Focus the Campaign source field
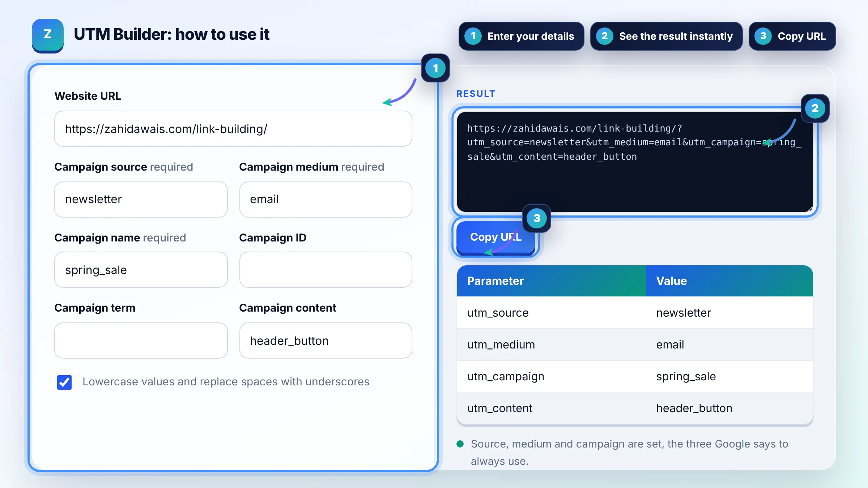 pyautogui.click(x=141, y=200)
